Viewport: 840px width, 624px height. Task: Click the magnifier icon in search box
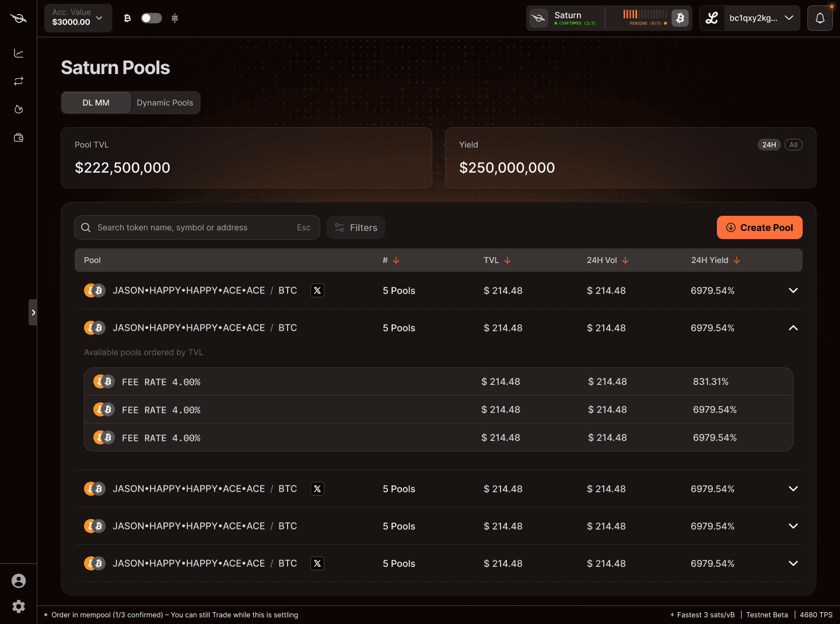click(x=86, y=227)
